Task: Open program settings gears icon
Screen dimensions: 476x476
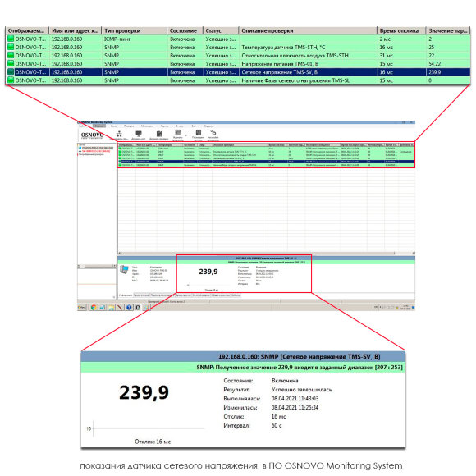Action: (x=213, y=133)
